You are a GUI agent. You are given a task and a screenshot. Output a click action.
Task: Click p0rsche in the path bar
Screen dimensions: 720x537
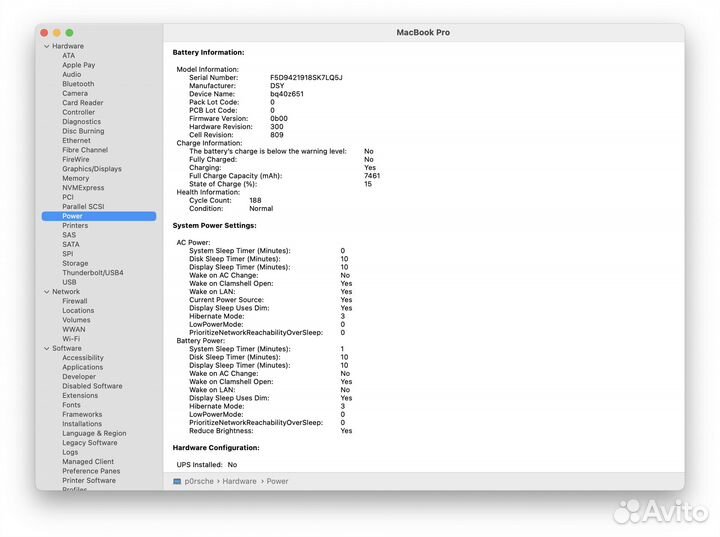199,481
